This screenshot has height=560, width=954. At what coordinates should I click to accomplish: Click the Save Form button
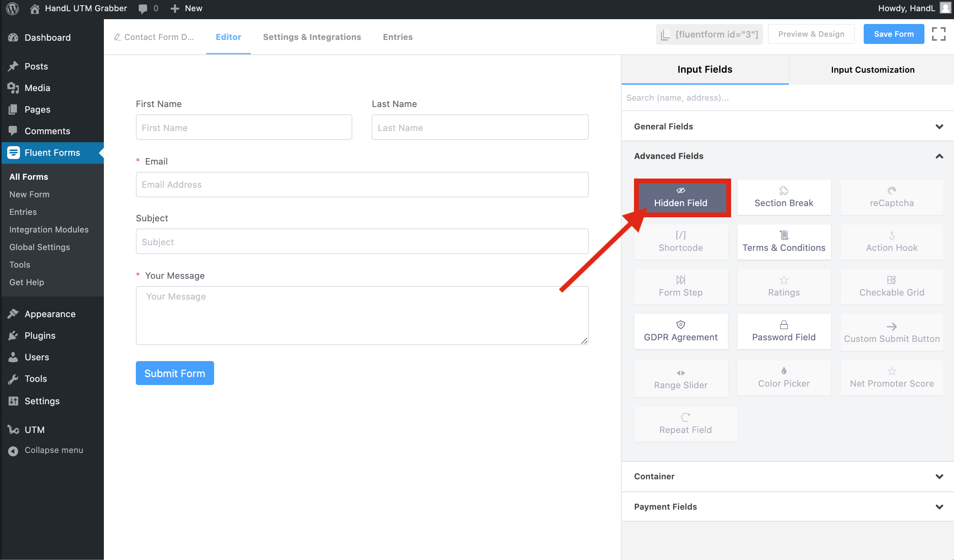click(x=893, y=34)
